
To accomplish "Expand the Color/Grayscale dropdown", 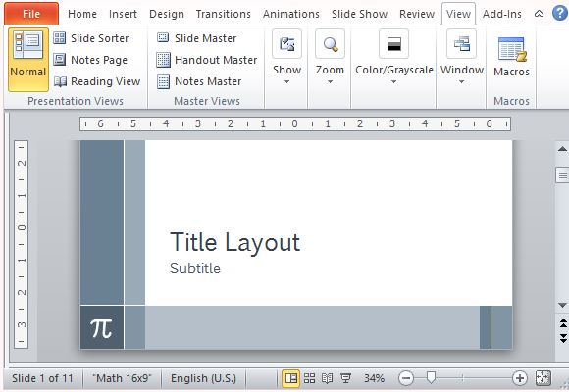I will [x=393, y=58].
